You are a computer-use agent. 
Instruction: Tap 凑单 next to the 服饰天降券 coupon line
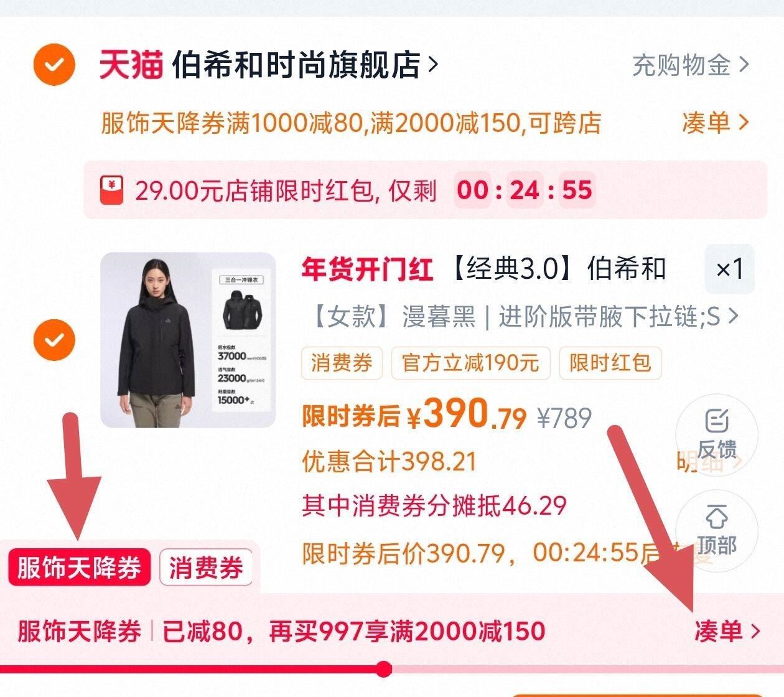click(x=714, y=123)
